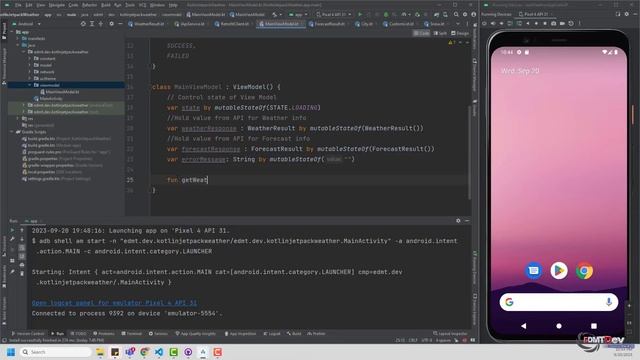Click emulator Home circle in toolbar
Viewport: 640px width, 360px height.
click(536, 24)
